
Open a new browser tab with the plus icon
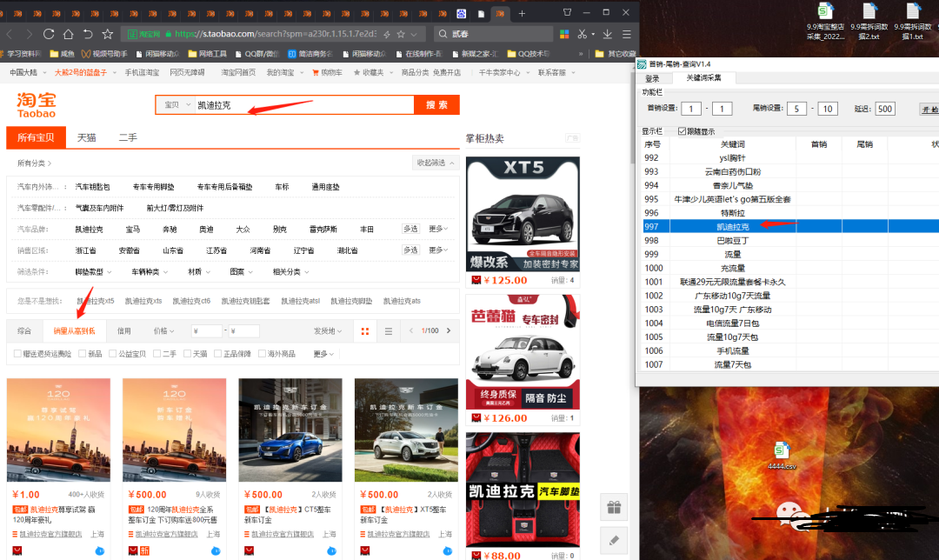click(522, 13)
